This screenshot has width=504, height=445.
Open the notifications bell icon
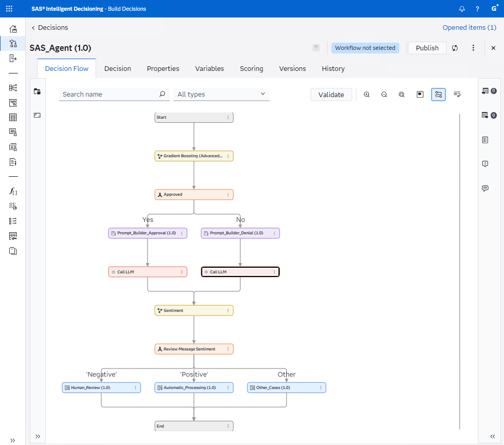point(461,9)
